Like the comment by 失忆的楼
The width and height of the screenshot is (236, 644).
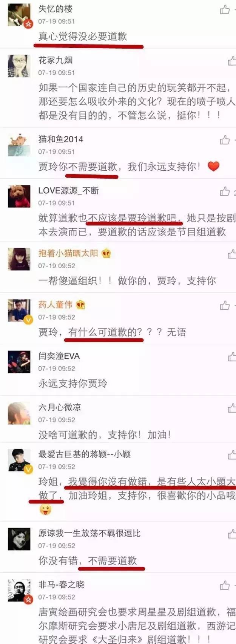225,9
